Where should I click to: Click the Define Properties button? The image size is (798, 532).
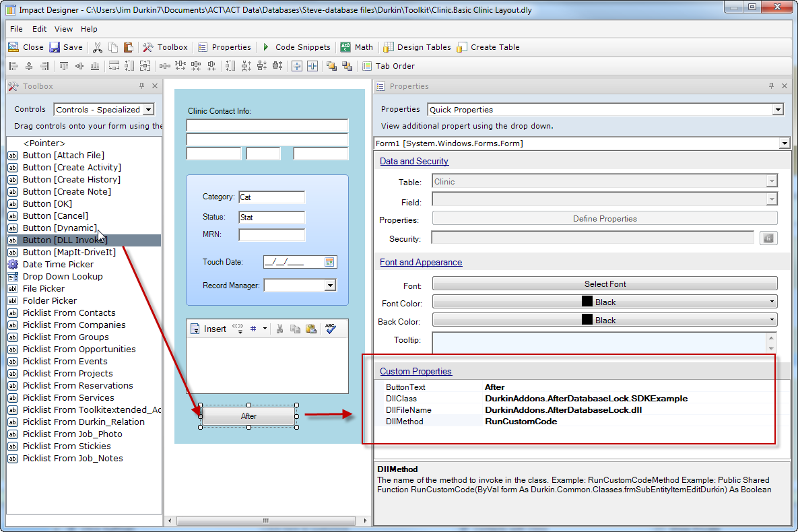click(605, 218)
